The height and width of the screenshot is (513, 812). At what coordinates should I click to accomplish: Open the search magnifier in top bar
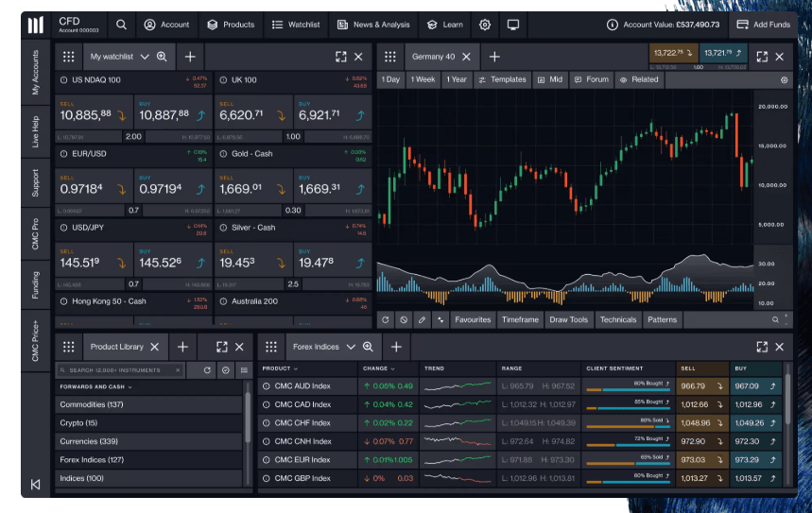[121, 25]
